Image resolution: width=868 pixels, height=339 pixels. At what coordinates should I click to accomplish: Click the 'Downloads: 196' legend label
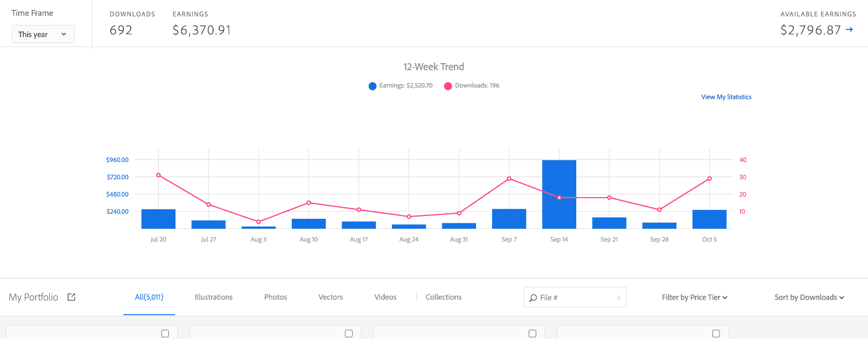(x=477, y=86)
